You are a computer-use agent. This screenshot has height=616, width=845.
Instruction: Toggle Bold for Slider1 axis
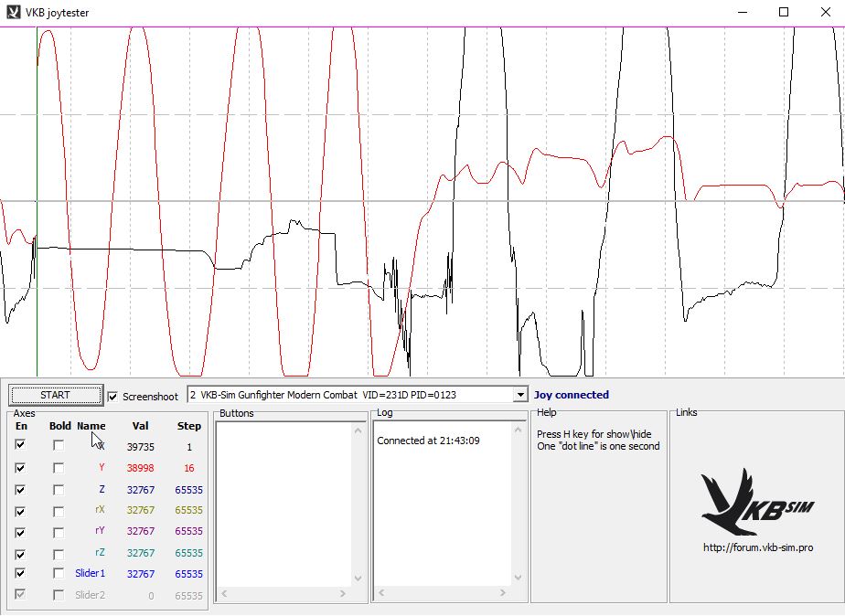pyautogui.click(x=59, y=574)
